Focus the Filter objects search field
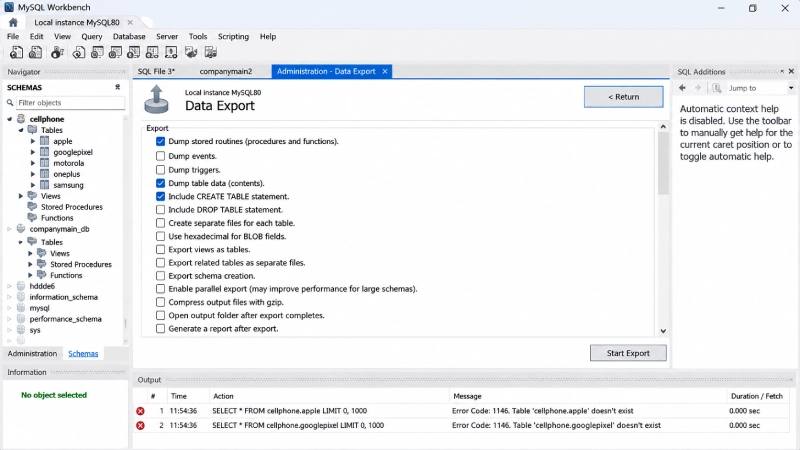This screenshot has width=800, height=450. 70,103
